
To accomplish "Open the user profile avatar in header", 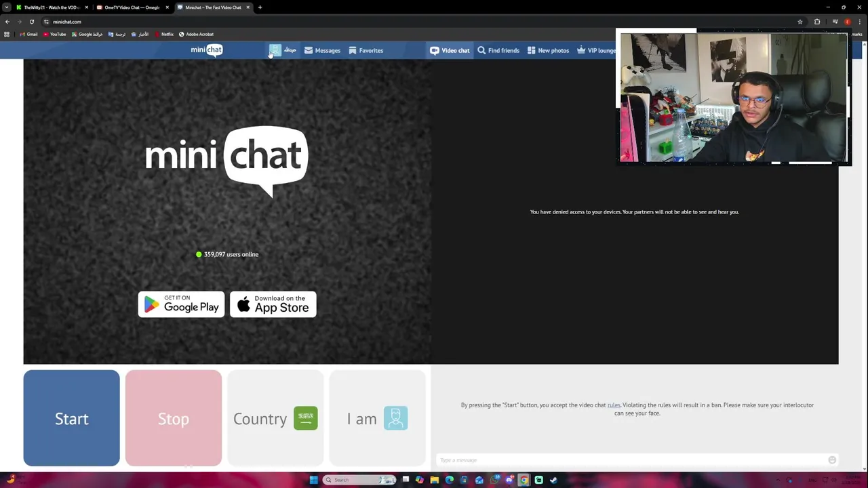I will 275,50.
